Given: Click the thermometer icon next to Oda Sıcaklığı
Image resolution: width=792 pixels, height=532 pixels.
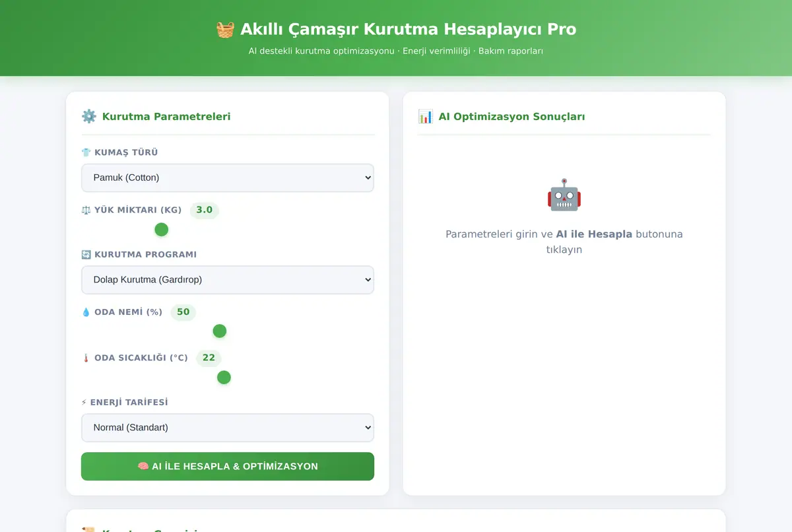Looking at the screenshot, I should coord(86,358).
